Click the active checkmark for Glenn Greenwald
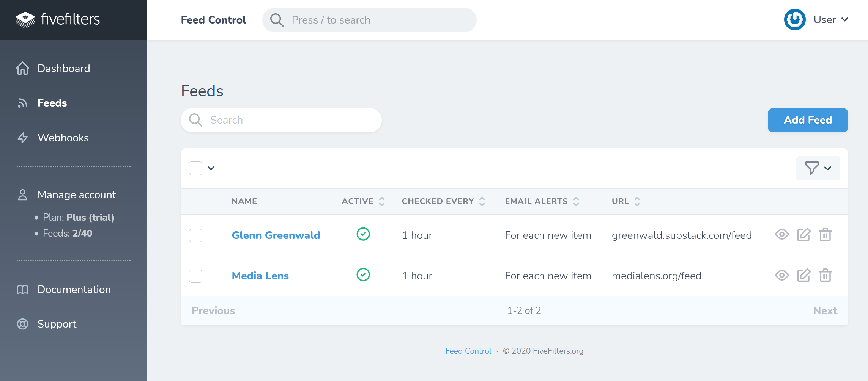The height and width of the screenshot is (381, 868). [x=363, y=234]
